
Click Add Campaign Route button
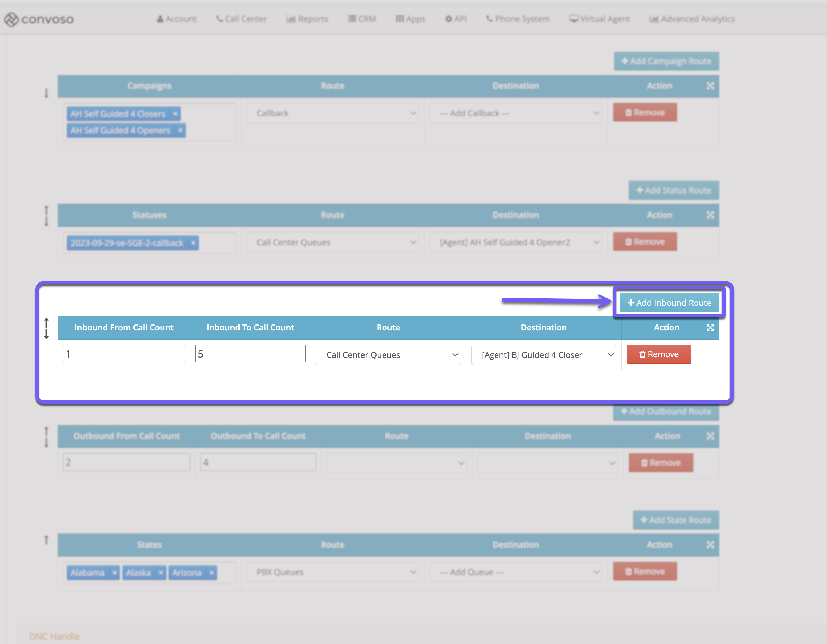666,61
